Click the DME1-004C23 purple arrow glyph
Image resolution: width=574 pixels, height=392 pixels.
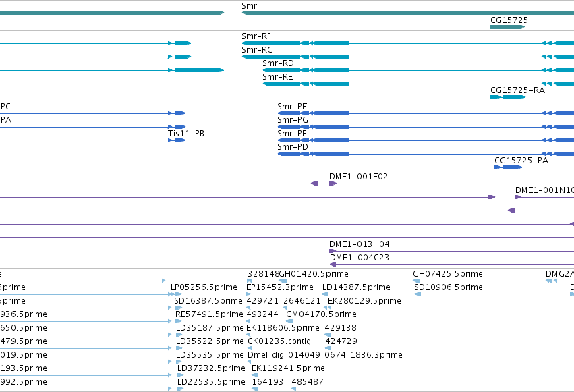coord(333,264)
